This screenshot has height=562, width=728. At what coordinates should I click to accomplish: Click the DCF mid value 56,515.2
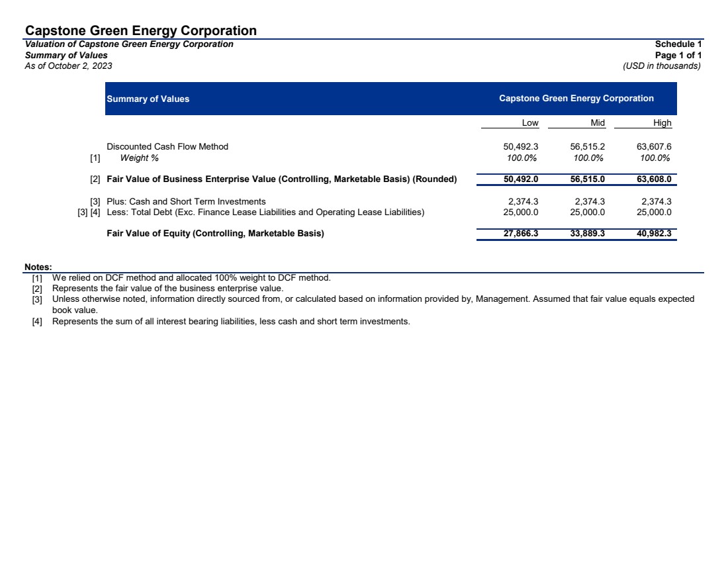(587, 147)
